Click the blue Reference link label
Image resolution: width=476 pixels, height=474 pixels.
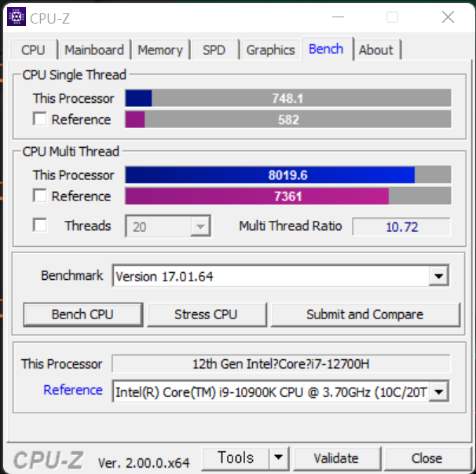click(73, 390)
